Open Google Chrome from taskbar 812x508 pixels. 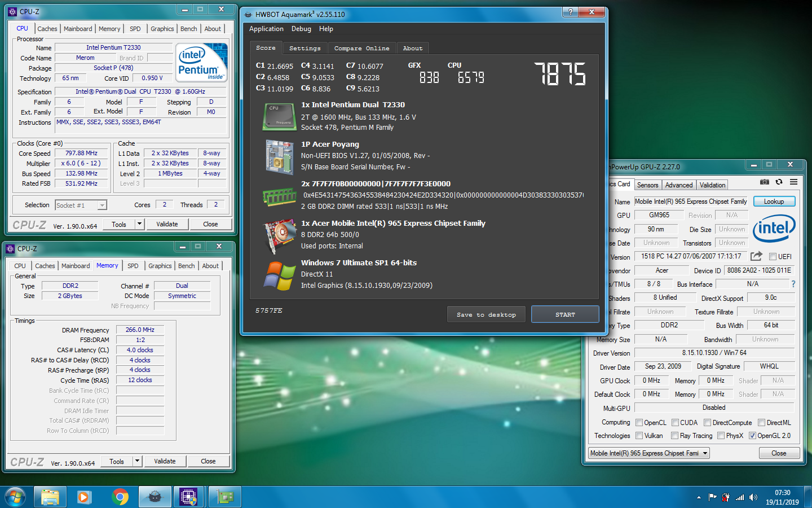[120, 497]
